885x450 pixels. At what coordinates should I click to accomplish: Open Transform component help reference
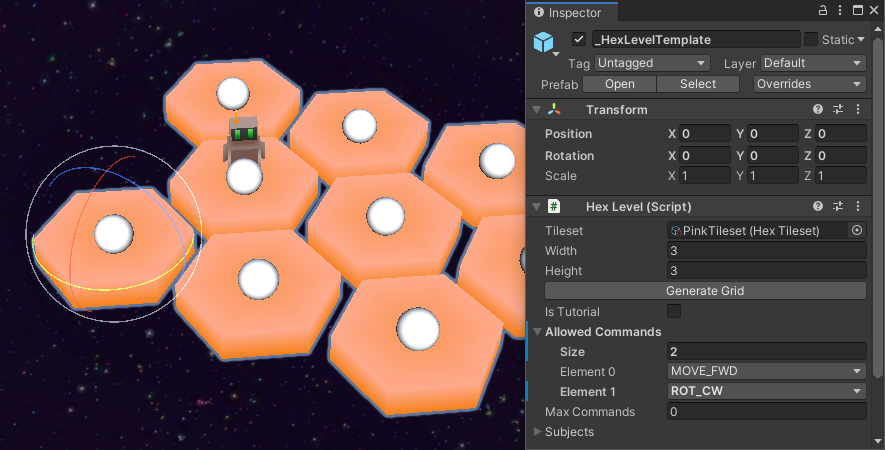(x=818, y=110)
